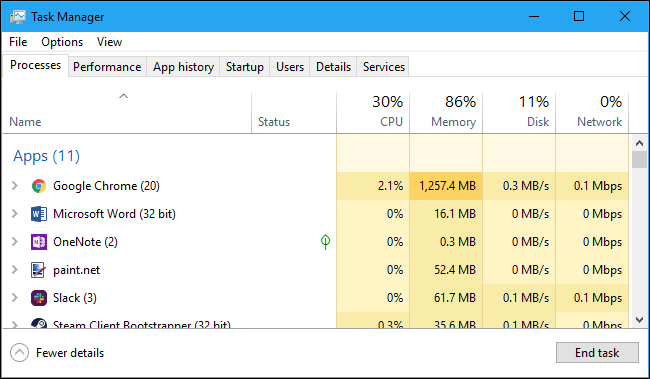This screenshot has width=650, height=379.
Task: Click the Fewer details circle arrow icon
Action: (19, 353)
